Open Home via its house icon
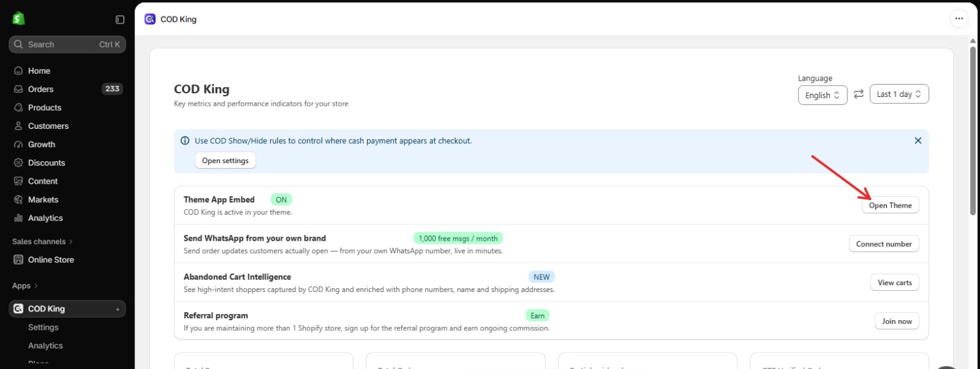This screenshot has width=980, height=369. [x=18, y=71]
